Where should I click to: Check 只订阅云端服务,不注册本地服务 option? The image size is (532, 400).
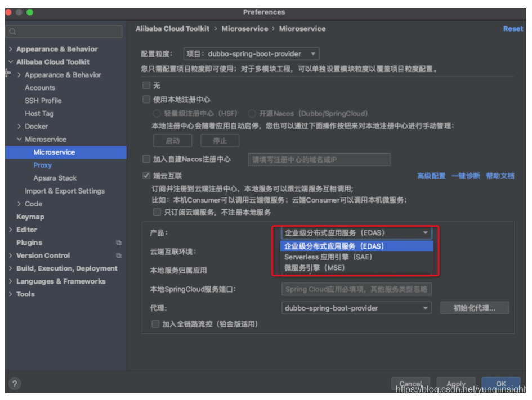(x=157, y=212)
